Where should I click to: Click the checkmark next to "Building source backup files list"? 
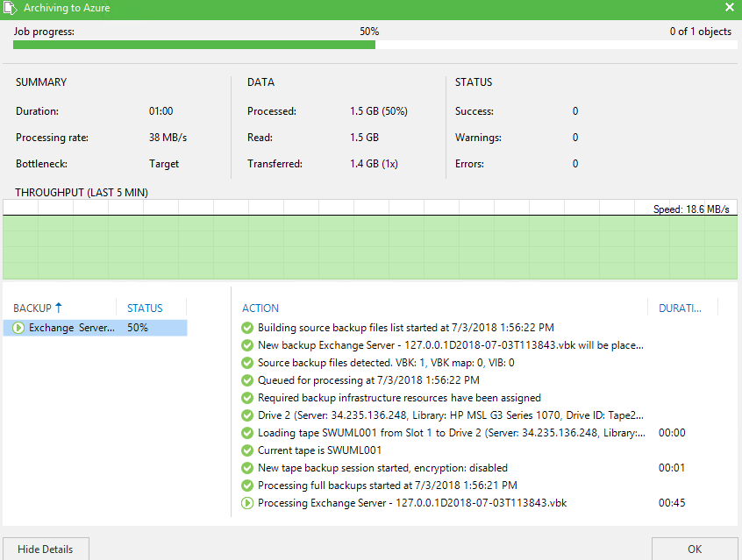[x=246, y=328]
